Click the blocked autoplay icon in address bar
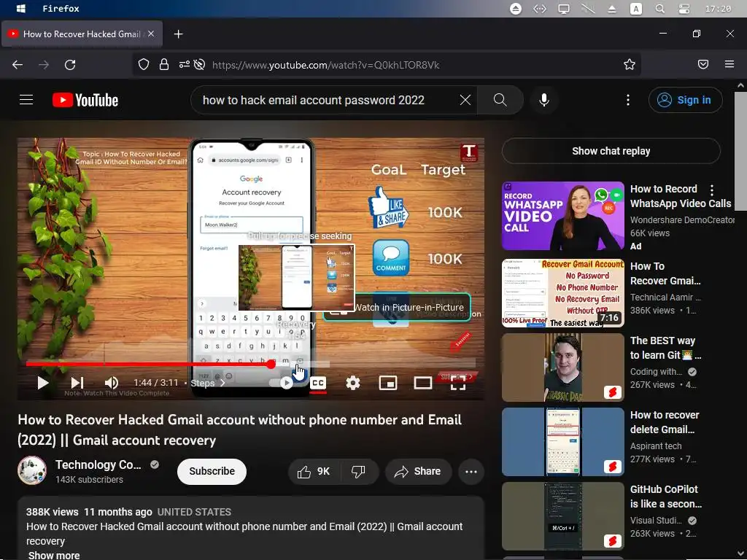This screenshot has width=747, height=560. click(x=200, y=64)
